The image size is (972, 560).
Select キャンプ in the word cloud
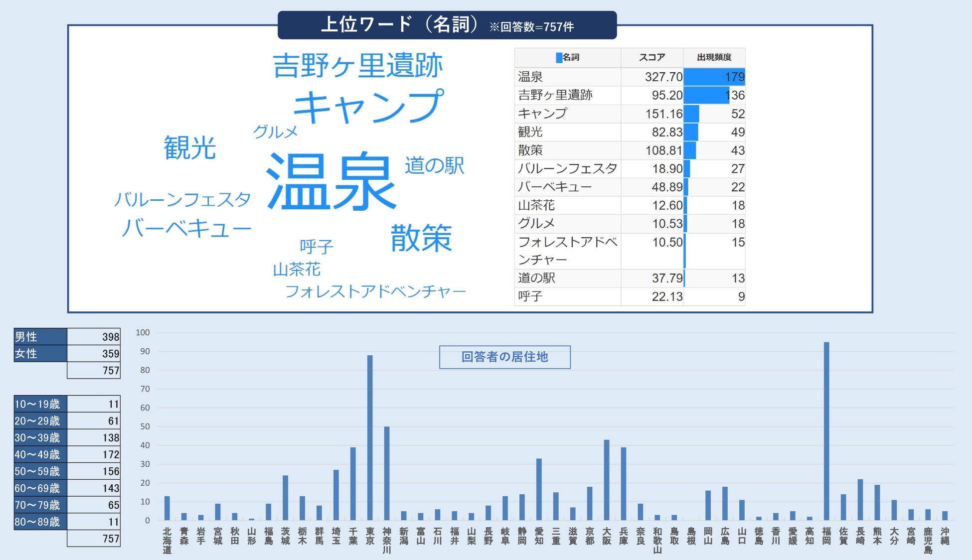[x=368, y=107]
